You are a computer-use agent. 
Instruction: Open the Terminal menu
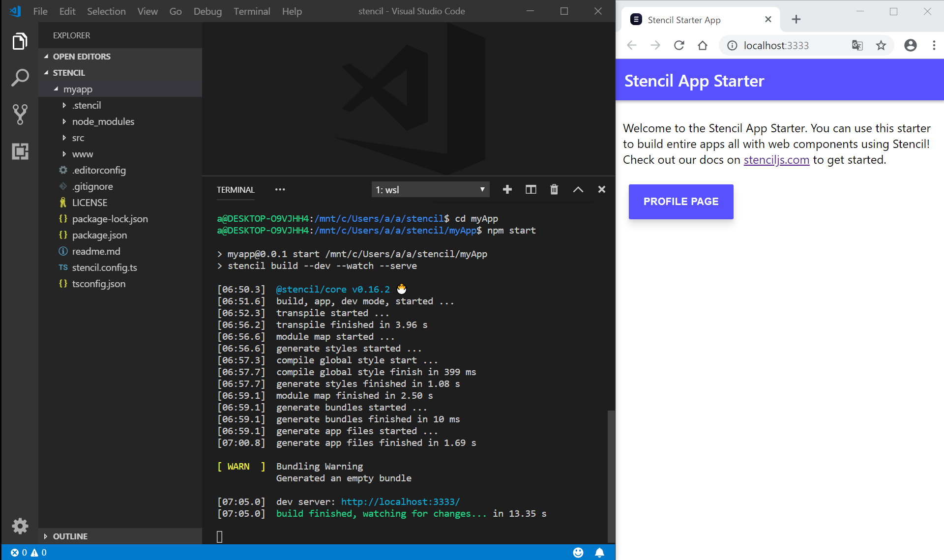[x=252, y=11]
